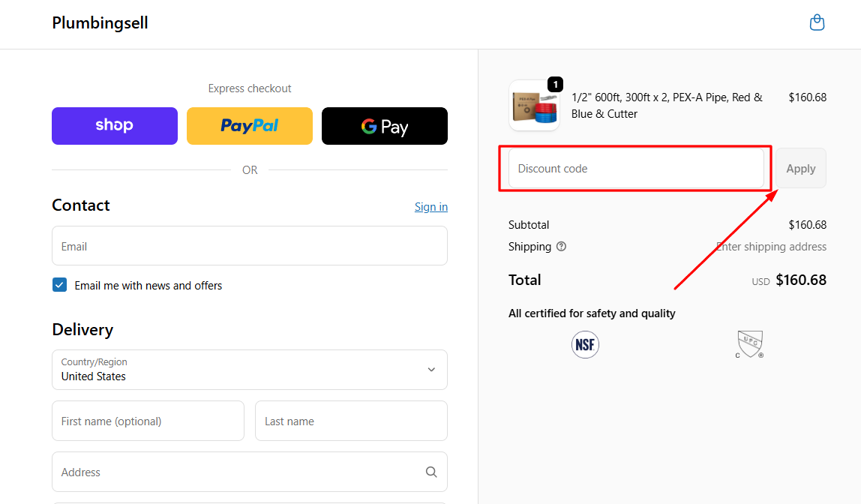Click the product price $160.68 beside the item

click(807, 97)
